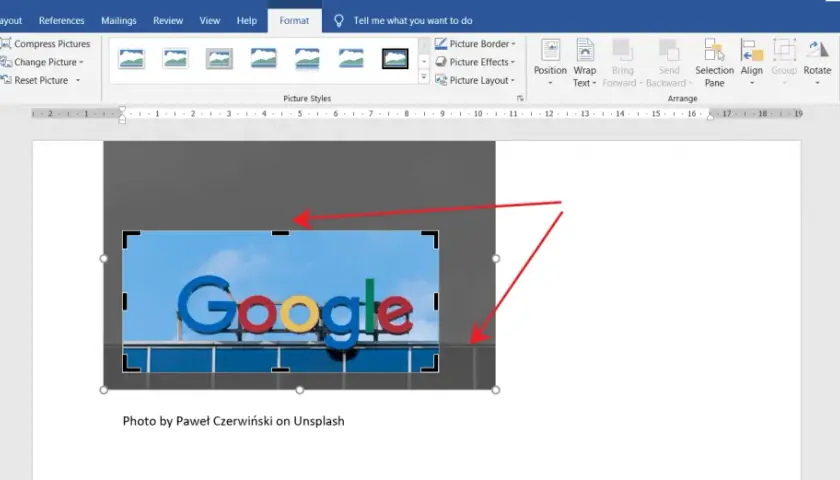Switch to the Mailings tab
840x480 pixels.
[118, 20]
